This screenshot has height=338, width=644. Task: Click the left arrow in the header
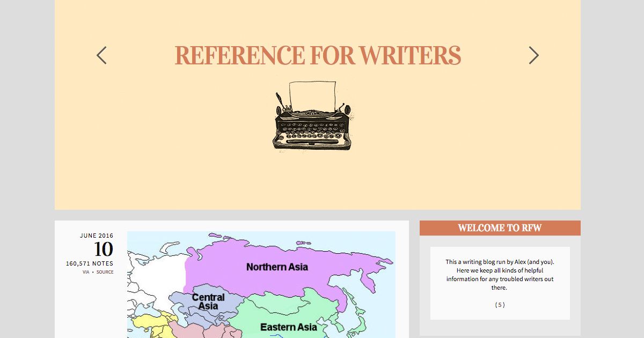[x=101, y=55]
